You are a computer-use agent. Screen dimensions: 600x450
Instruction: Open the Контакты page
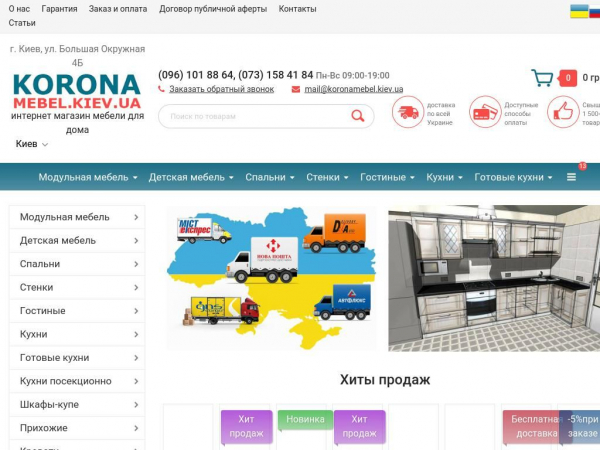pyautogui.click(x=297, y=9)
